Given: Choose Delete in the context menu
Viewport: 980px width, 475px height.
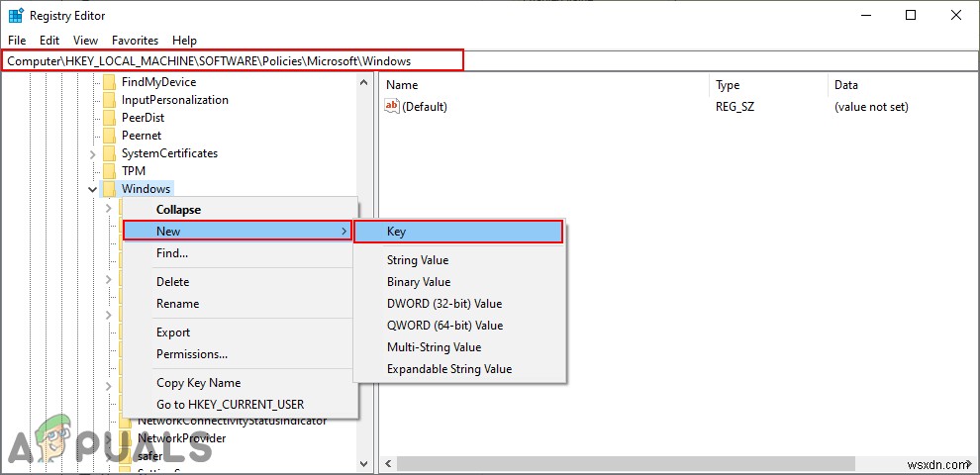Looking at the screenshot, I should [x=240, y=282].
